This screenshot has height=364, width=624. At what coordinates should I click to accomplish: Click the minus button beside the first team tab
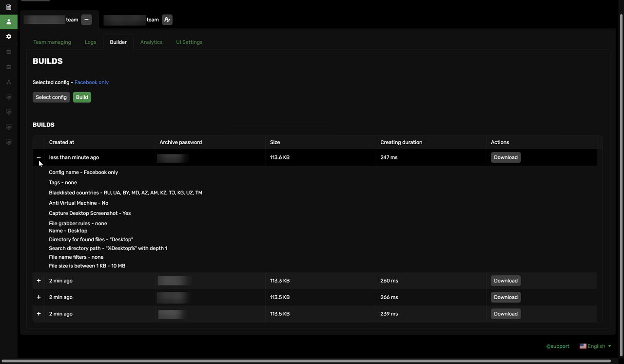pos(86,20)
